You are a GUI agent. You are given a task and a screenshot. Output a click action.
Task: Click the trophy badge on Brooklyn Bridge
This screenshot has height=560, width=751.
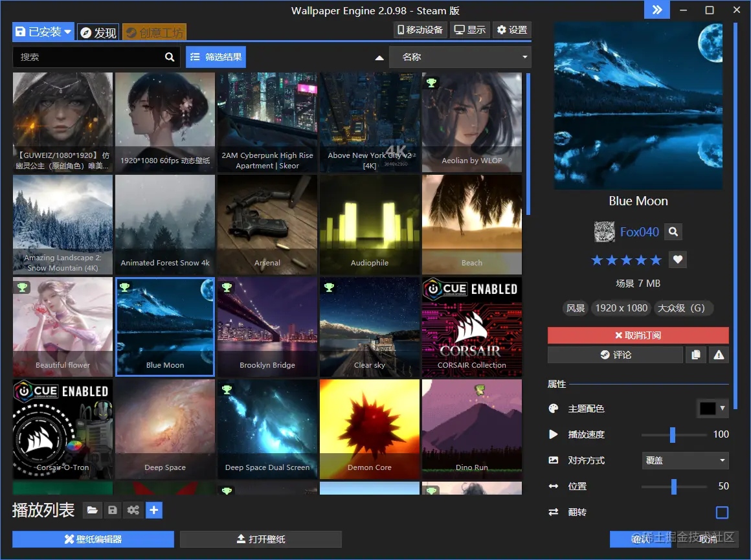pyautogui.click(x=227, y=287)
